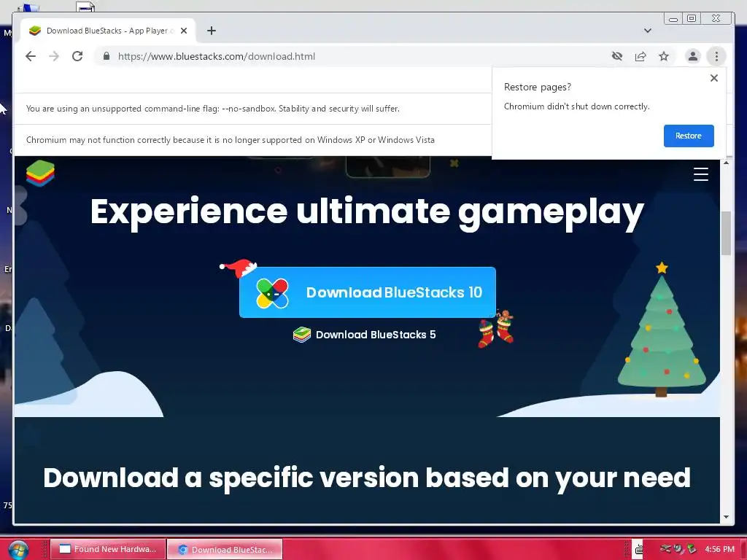Click the taskbar clock showing 4:56 PM
The image size is (747, 560).
point(719,549)
